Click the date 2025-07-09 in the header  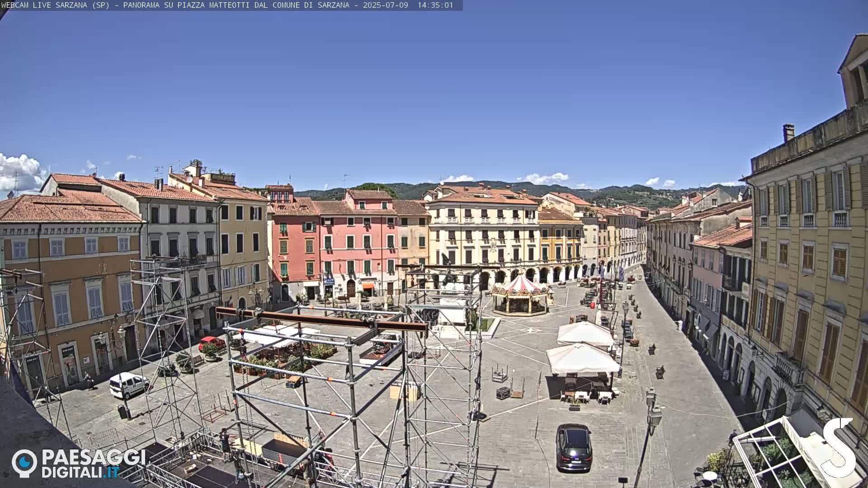(x=385, y=5)
